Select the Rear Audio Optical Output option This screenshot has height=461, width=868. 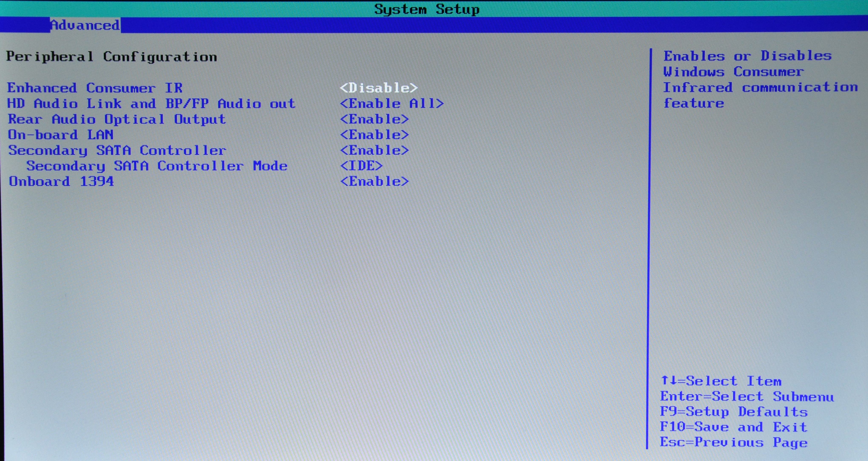click(x=117, y=119)
